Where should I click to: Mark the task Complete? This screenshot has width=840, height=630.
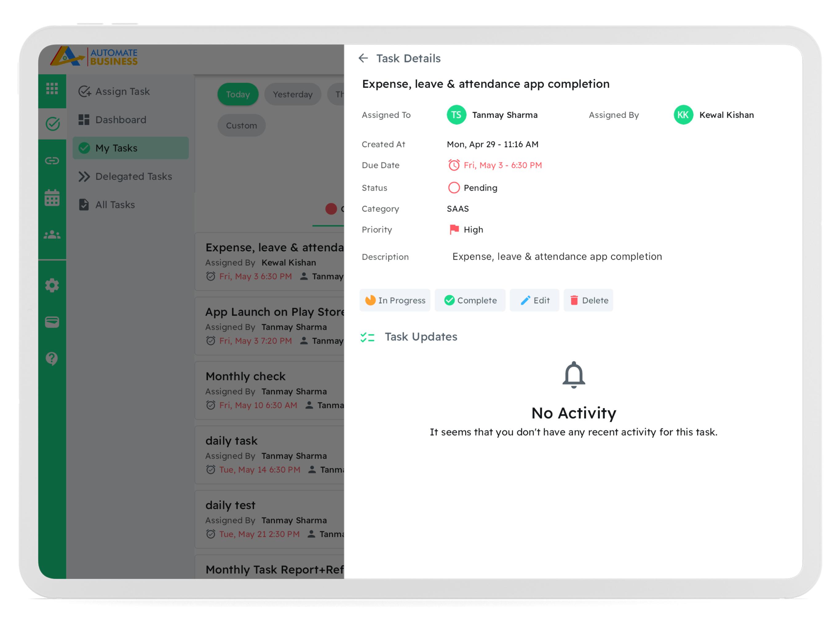click(470, 300)
